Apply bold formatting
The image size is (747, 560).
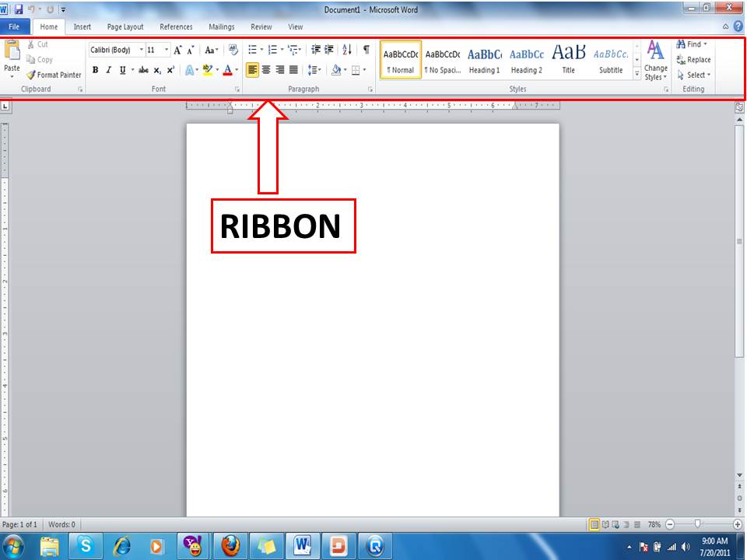coord(95,69)
